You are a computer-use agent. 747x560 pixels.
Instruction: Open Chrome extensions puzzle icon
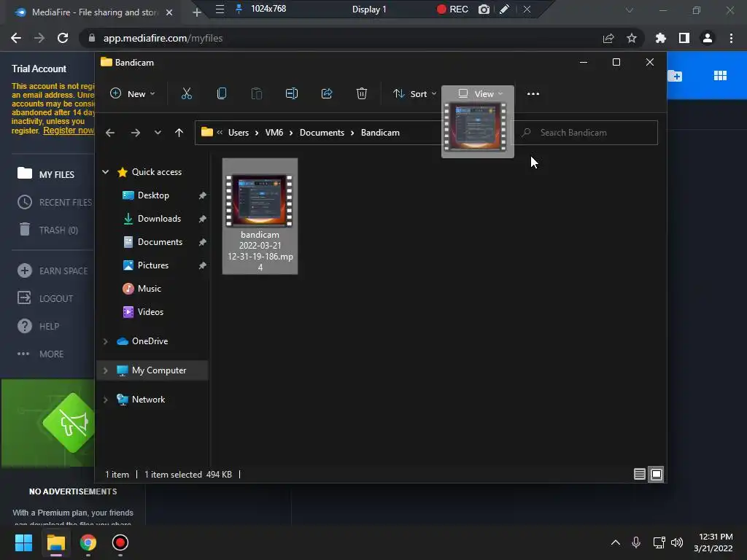click(660, 38)
